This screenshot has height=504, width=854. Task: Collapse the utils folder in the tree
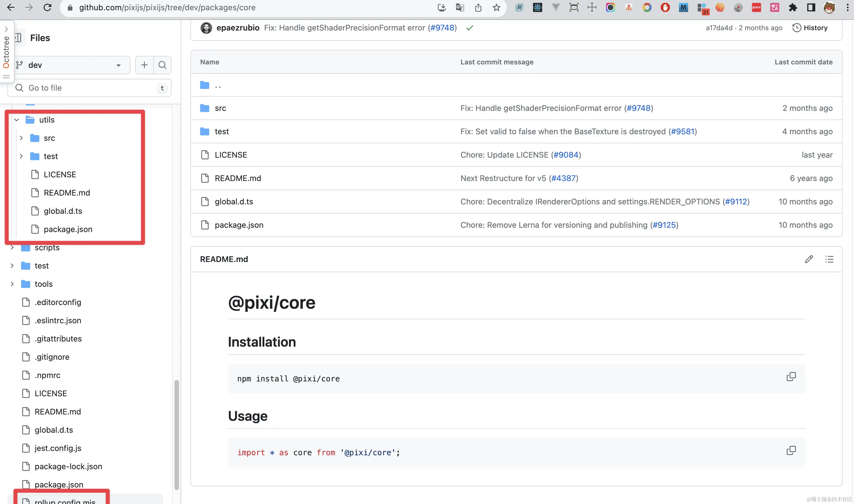(17, 120)
